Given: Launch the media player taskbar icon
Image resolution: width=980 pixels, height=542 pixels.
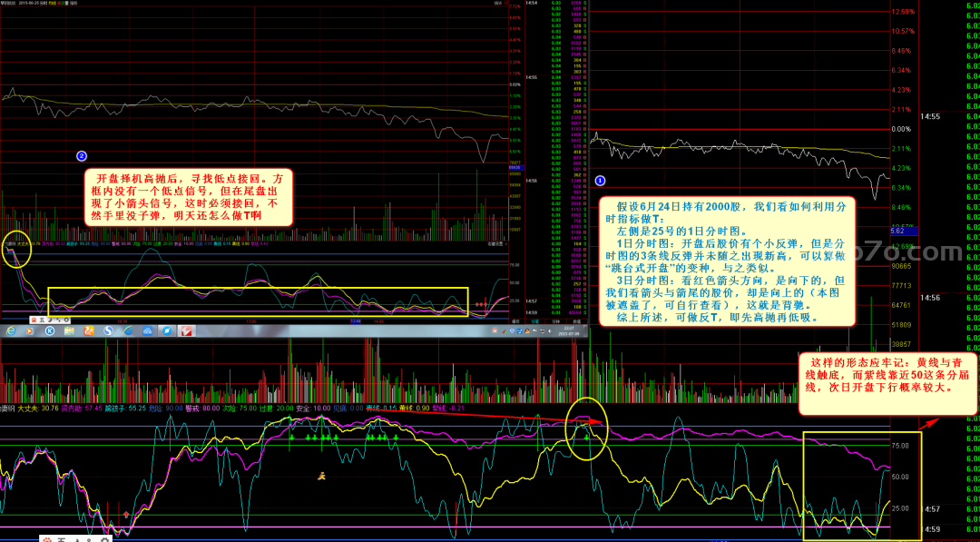Looking at the screenshot, I should [29, 330].
